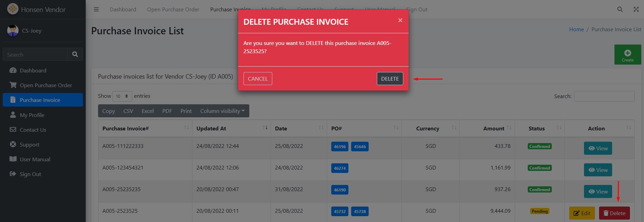The image size is (644, 222).
Task: Select My Profile in sidebar menu
Action: click(x=32, y=115)
